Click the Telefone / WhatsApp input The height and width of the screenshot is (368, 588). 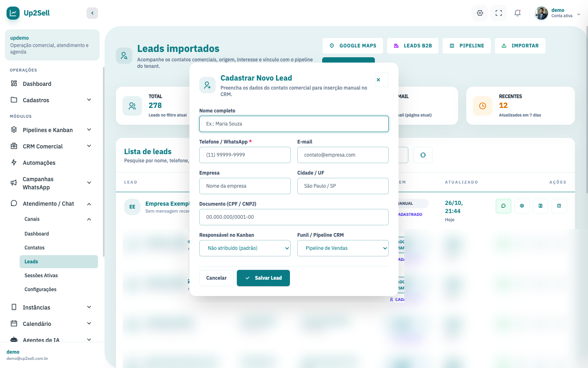tap(245, 155)
